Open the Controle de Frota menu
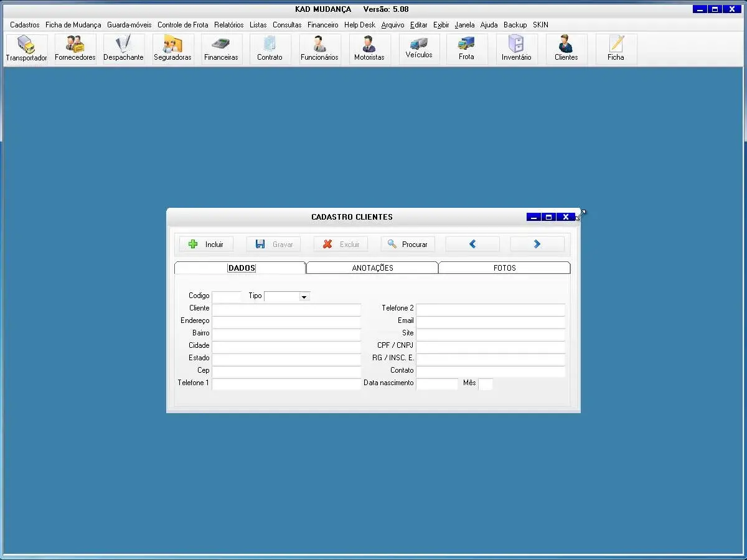This screenshot has width=747, height=560. [x=183, y=25]
